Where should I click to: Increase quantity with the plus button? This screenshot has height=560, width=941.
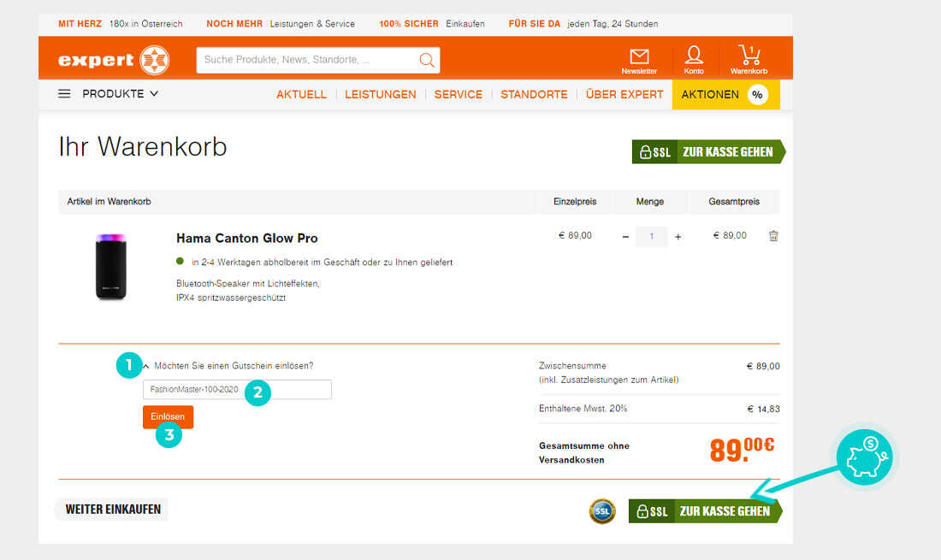coord(678,237)
